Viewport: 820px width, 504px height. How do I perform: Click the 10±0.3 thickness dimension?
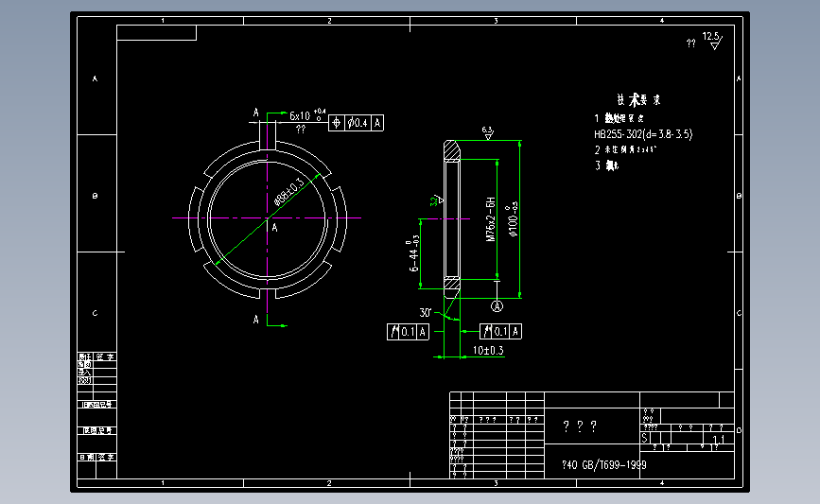[x=488, y=350]
